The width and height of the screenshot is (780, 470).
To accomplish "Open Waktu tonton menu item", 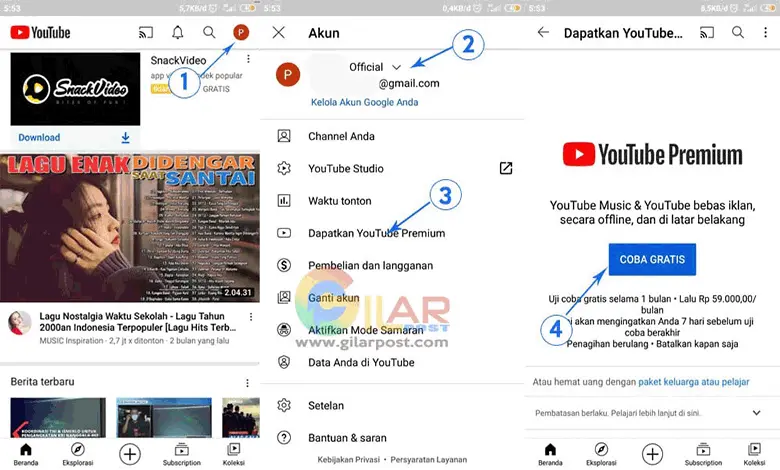I will coord(391,201).
